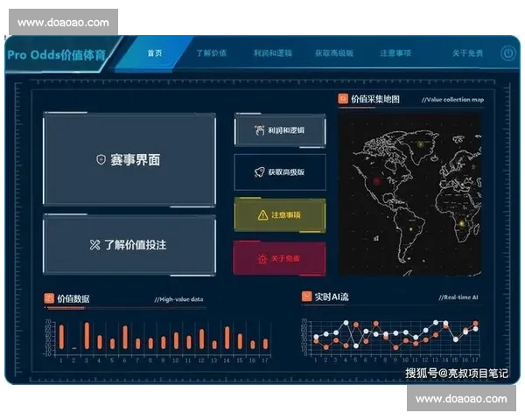Select the yellow marker on Greenland
The height and width of the screenshot is (420, 525).
(x=421, y=144)
